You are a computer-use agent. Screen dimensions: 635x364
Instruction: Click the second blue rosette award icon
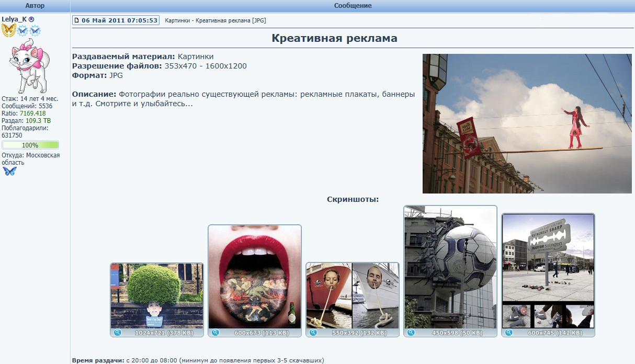click(35, 31)
